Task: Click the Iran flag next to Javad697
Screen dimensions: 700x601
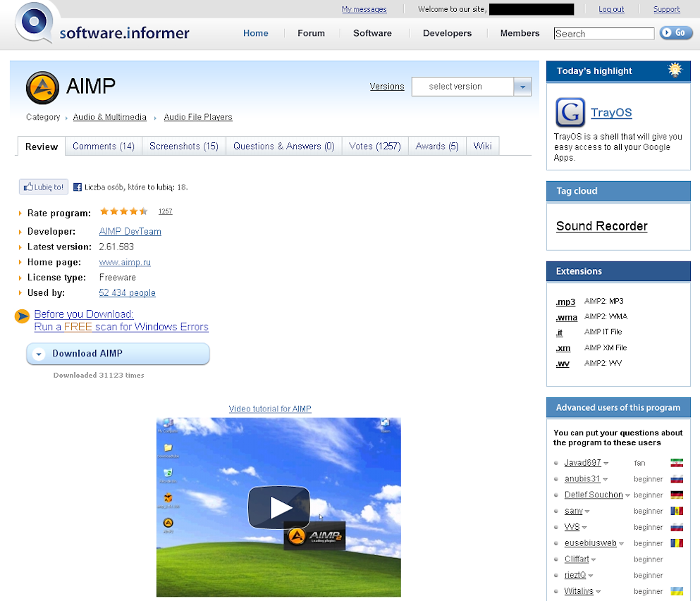Action: [x=677, y=463]
